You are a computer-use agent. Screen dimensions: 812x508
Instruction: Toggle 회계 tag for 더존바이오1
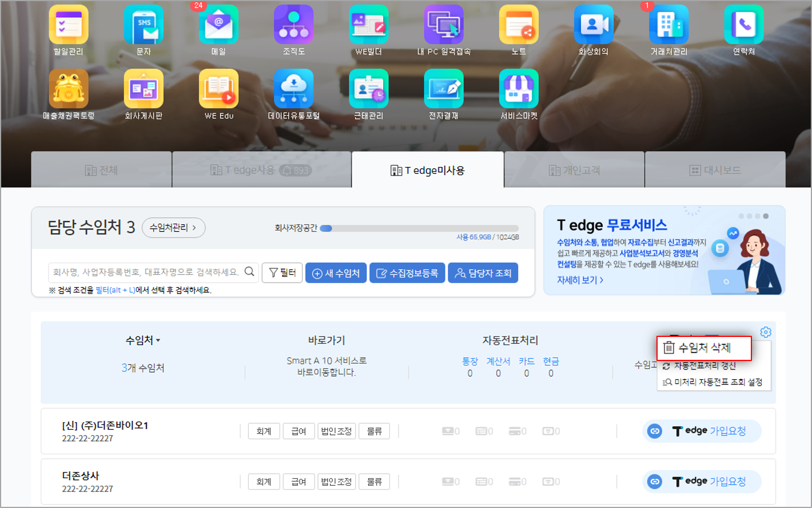point(264,431)
